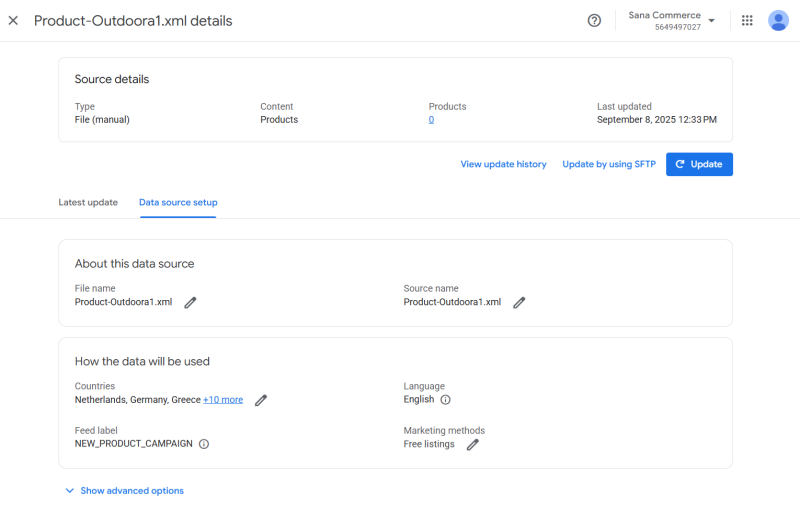This screenshot has width=800, height=508.
Task: Click the chevron beside Show advanced options
Action: pos(69,491)
